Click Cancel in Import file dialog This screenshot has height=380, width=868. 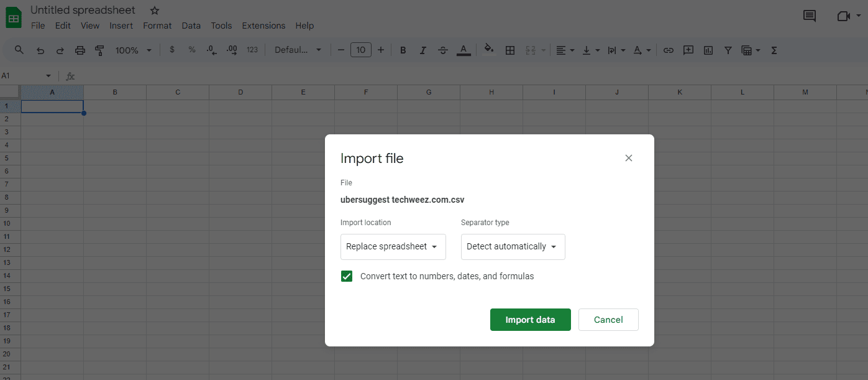[x=608, y=320]
